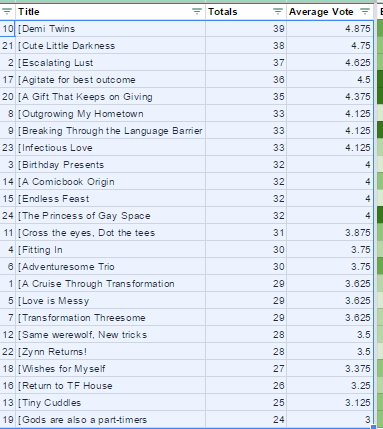Image resolution: width=383 pixels, height=429 pixels.
Task: Select the Average Vote value 3.25
Action: [330, 386]
